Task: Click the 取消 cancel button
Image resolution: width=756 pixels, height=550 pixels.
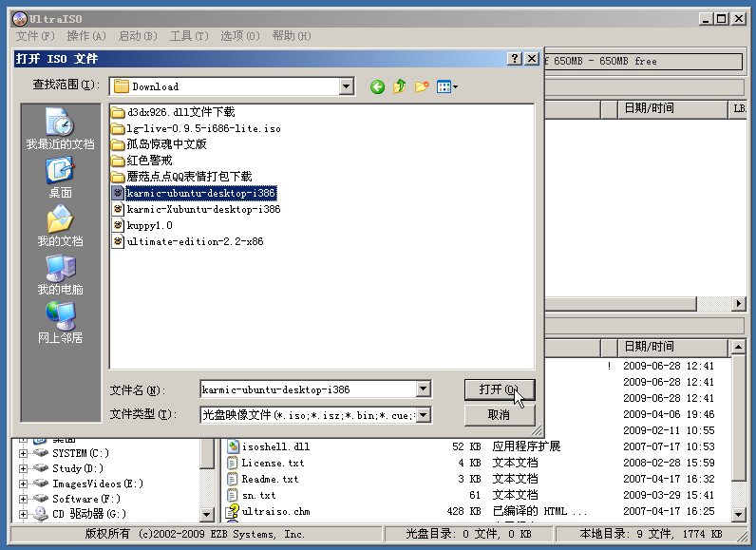Action: pyautogui.click(x=500, y=415)
